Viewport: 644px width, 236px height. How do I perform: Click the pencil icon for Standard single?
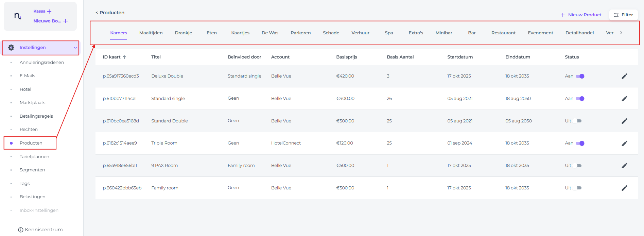click(624, 99)
